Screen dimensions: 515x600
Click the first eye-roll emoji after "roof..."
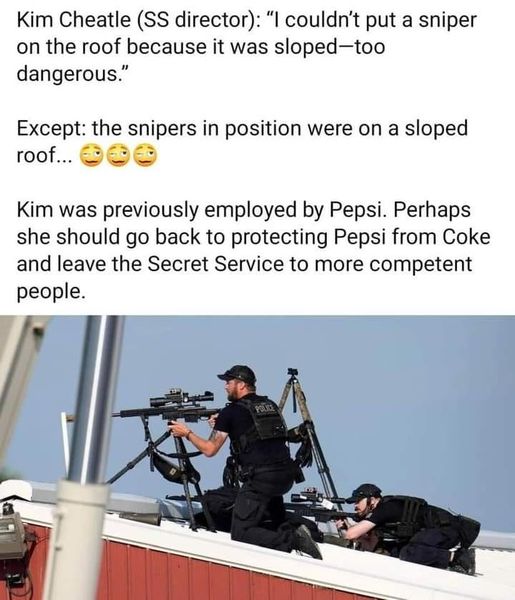coord(91,155)
